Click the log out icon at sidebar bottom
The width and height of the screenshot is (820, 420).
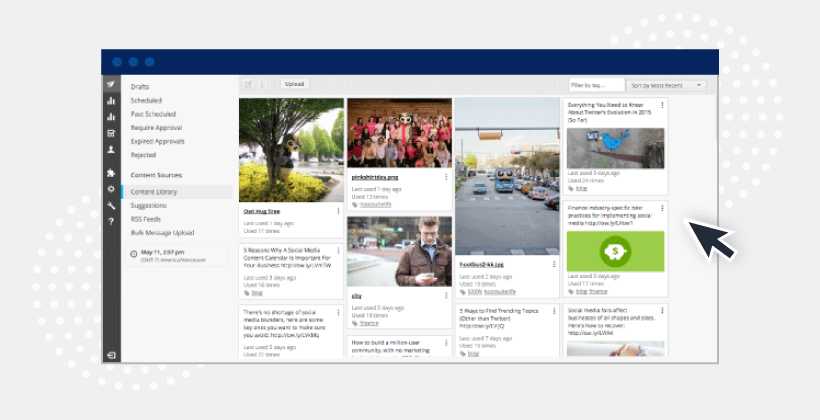pyautogui.click(x=111, y=355)
